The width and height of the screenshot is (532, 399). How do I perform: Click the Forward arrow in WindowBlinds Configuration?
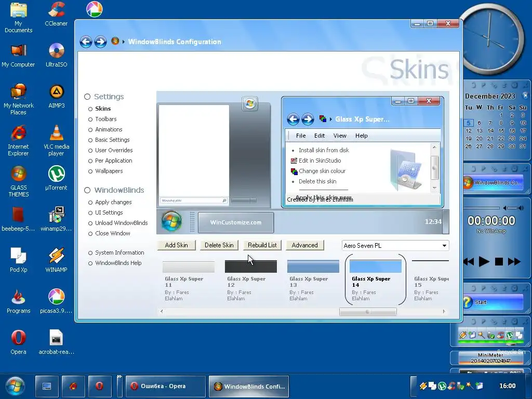point(100,42)
